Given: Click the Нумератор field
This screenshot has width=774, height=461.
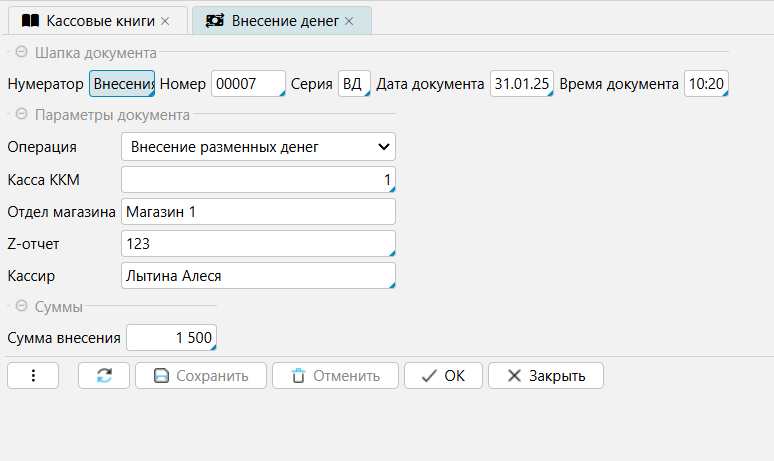Looking at the screenshot, I should [x=122, y=84].
